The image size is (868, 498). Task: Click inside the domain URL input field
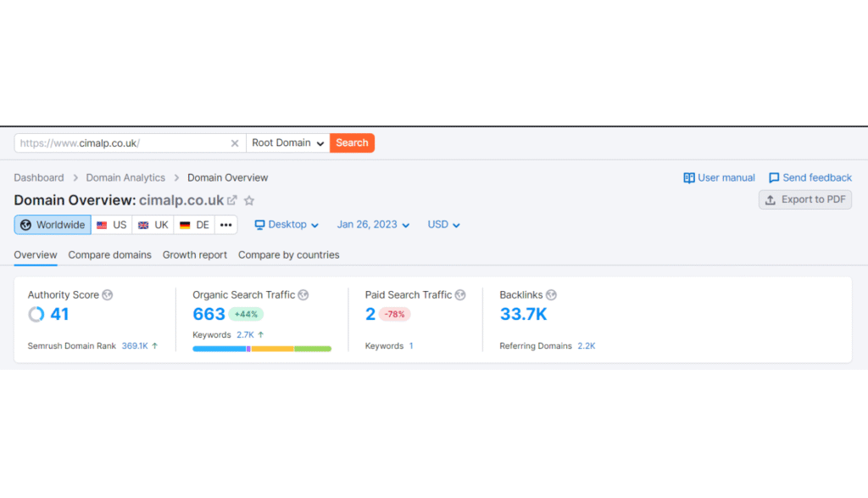click(127, 143)
